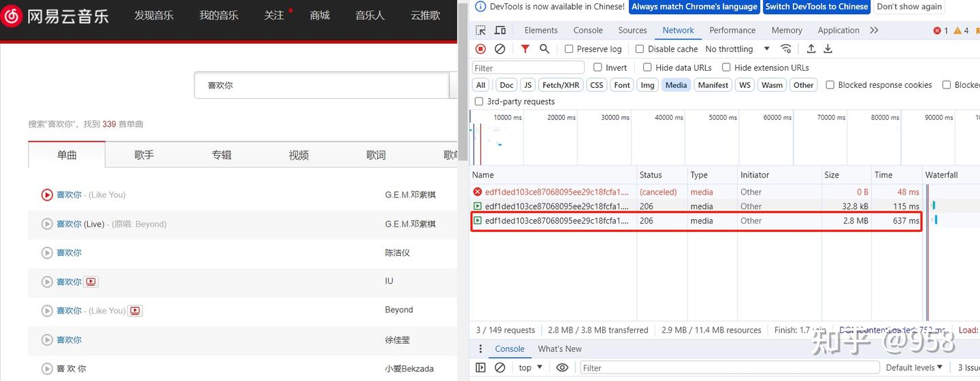Click the red error count icon
The image size is (980, 381).
[x=937, y=31]
